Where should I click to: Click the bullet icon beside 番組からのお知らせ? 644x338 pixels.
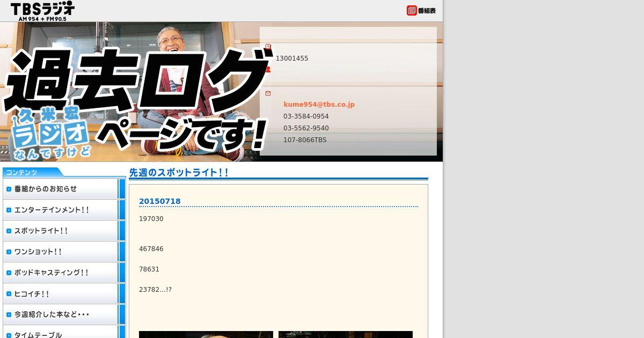pyautogui.click(x=9, y=189)
